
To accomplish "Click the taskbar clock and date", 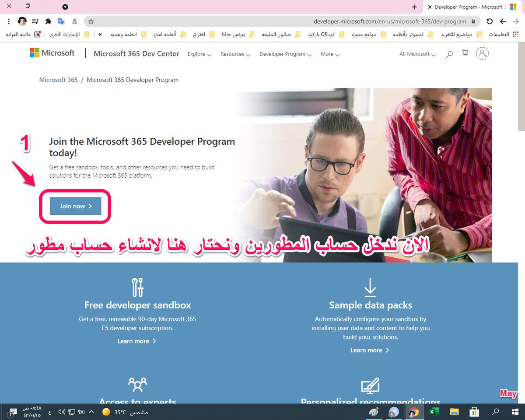I will click(32, 412).
